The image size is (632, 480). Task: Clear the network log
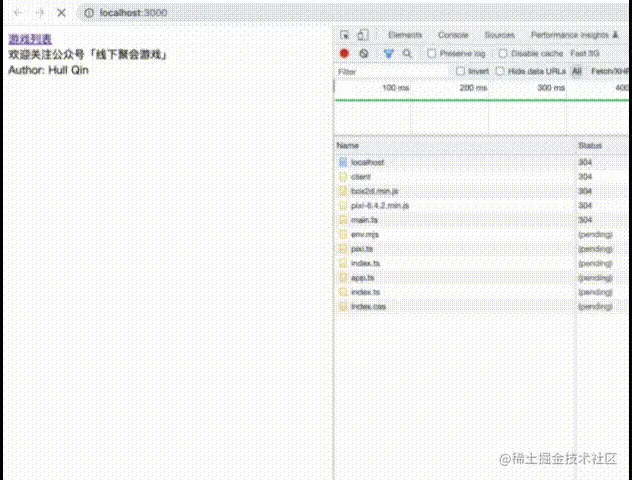tap(364, 53)
